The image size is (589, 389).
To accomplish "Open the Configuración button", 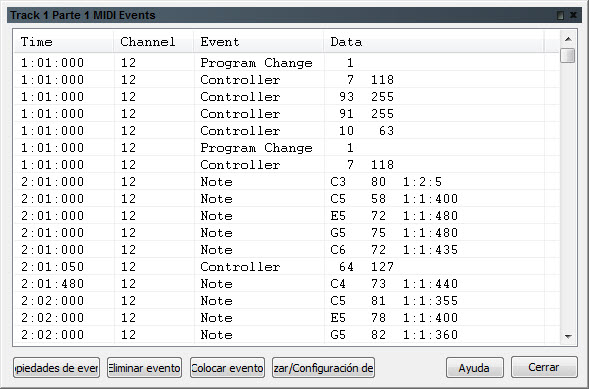I will pyautogui.click(x=323, y=368).
